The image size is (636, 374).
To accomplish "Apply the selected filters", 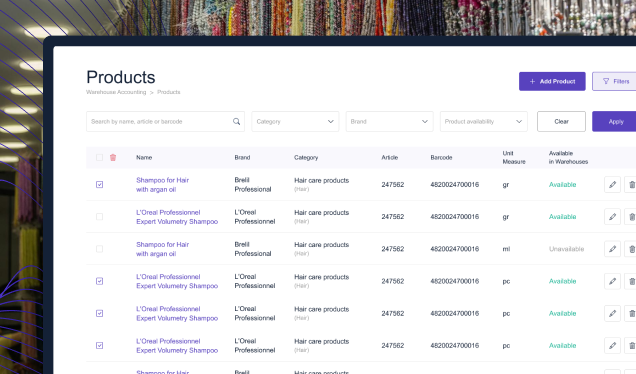I will click(x=614, y=121).
